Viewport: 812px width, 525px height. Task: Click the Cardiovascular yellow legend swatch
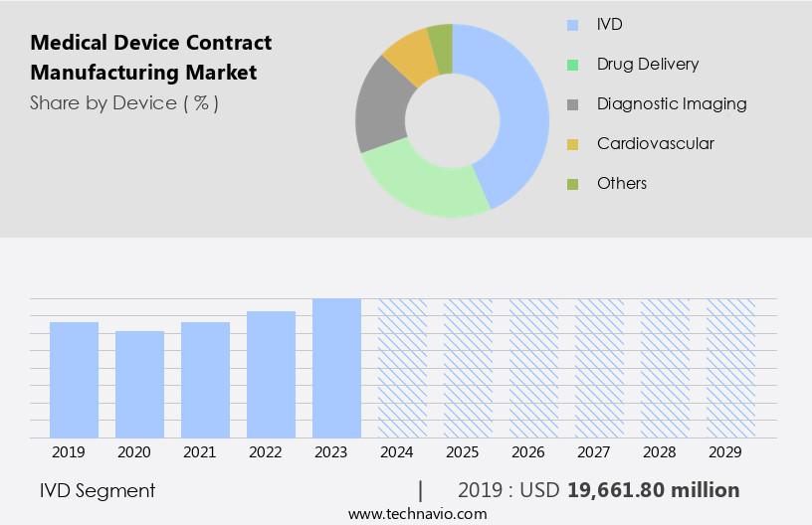(572, 144)
